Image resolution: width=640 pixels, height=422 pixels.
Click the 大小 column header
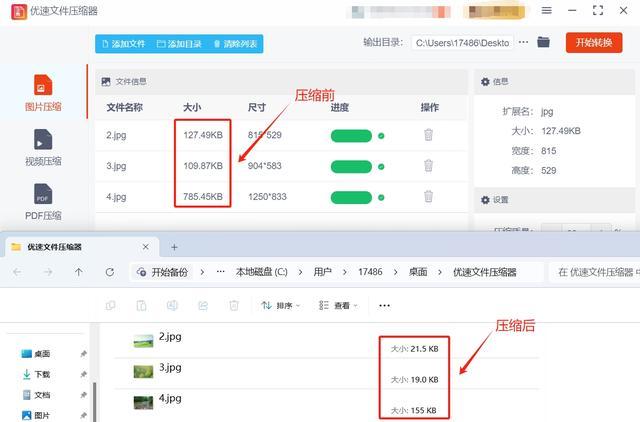click(x=192, y=107)
